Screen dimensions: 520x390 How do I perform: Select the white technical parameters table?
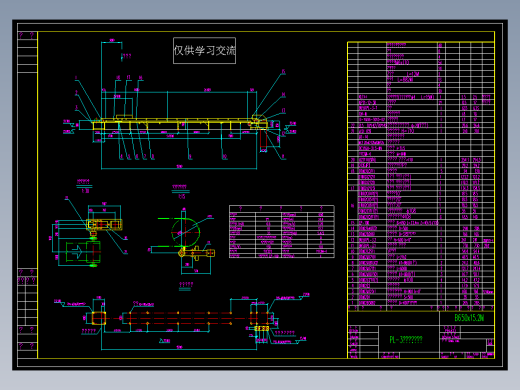[x=282, y=232]
